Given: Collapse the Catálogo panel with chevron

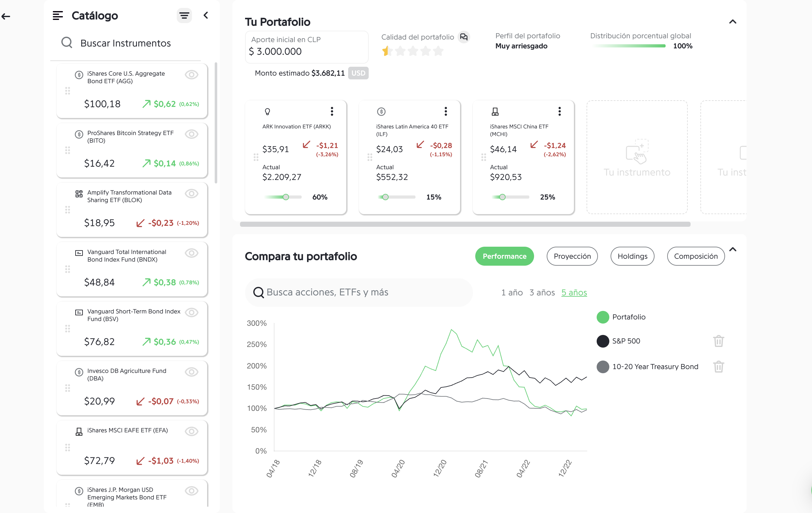Looking at the screenshot, I should [206, 15].
